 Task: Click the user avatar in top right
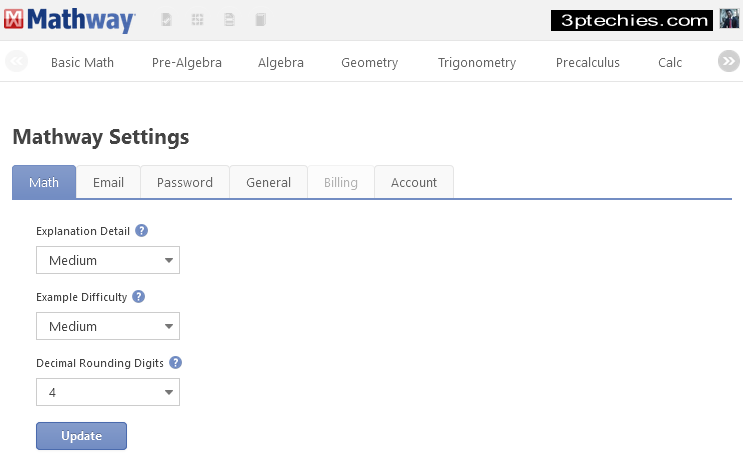pyautogui.click(x=729, y=19)
